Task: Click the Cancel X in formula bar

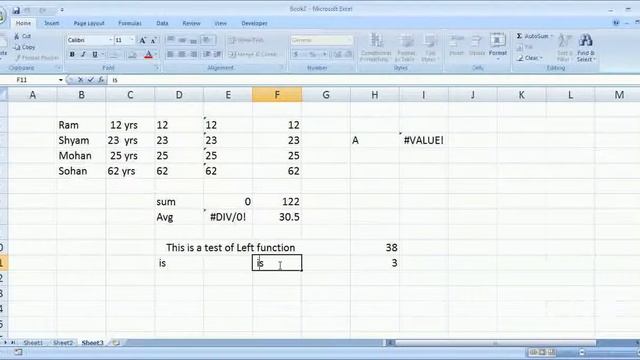Action: tap(81, 80)
